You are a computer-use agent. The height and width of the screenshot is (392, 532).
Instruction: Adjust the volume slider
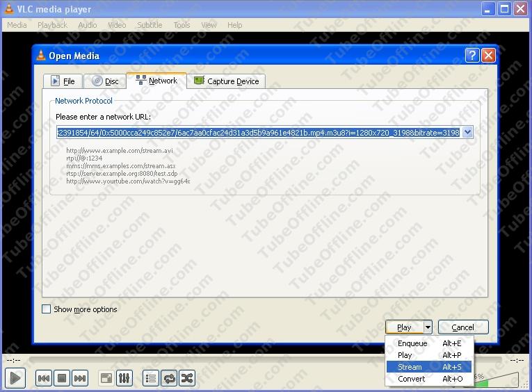(495, 379)
